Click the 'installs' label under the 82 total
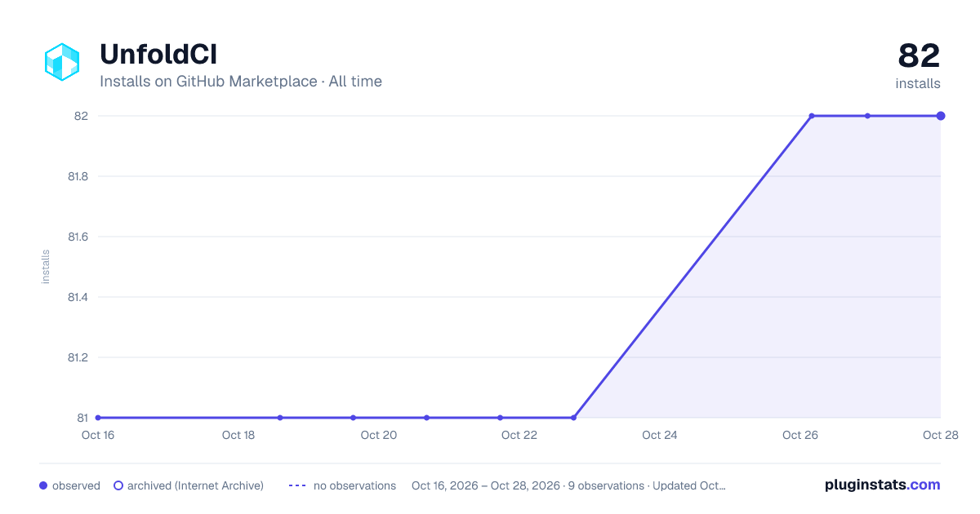Viewport: 980px width, 514px height. pos(918,83)
